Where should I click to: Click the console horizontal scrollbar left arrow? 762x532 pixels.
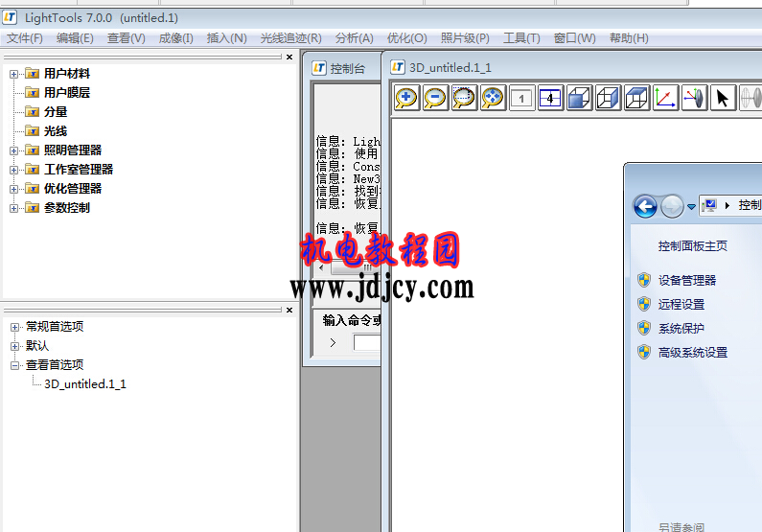pos(321,267)
